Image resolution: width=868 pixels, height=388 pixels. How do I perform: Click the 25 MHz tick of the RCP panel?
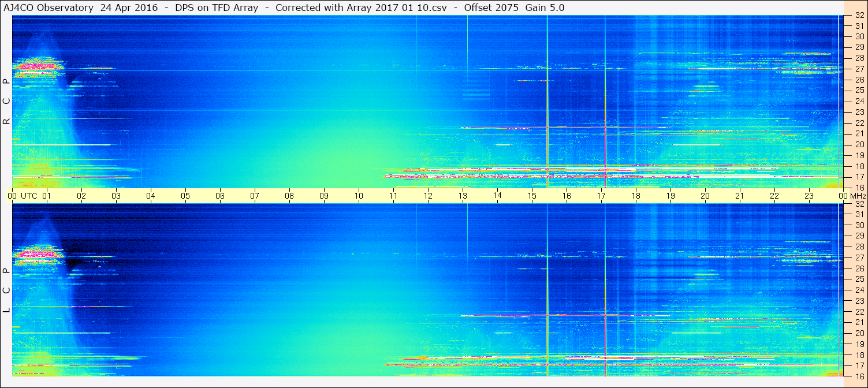coord(859,91)
